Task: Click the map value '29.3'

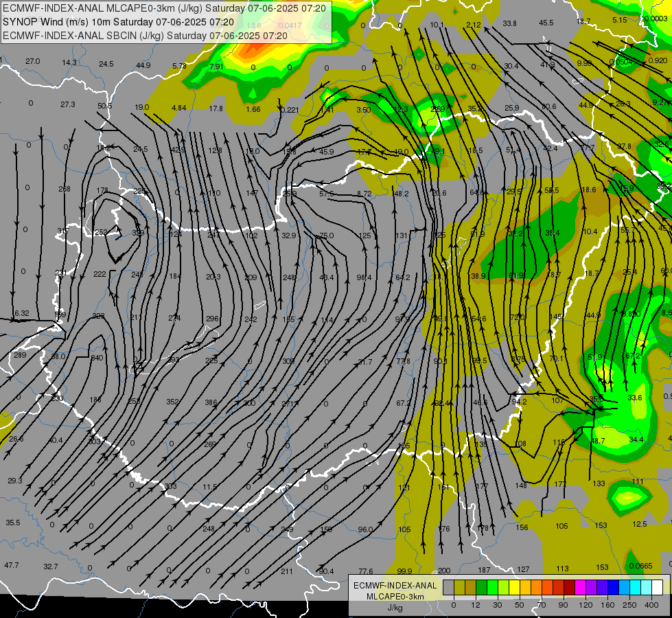Action: (x=15, y=481)
